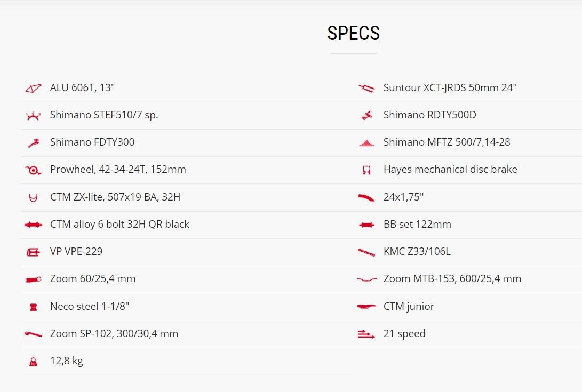Image resolution: width=582 pixels, height=392 pixels.
Task: Select the headset icon by Neco steel
Action: pyautogui.click(x=33, y=307)
